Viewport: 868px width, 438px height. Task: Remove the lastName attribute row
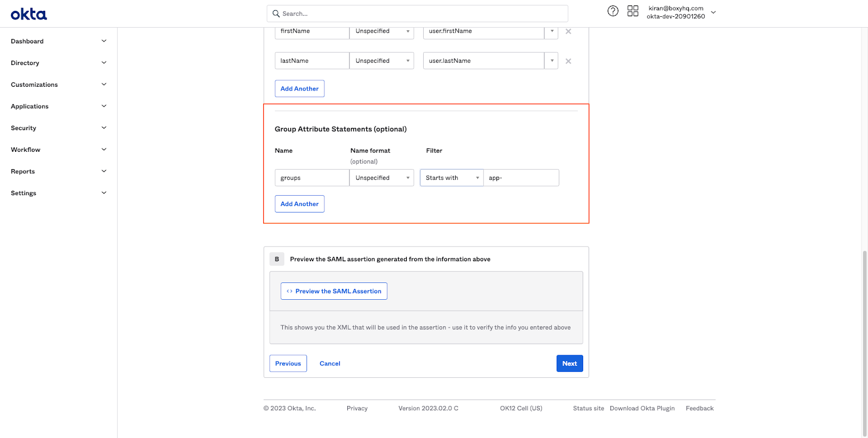pyautogui.click(x=569, y=61)
